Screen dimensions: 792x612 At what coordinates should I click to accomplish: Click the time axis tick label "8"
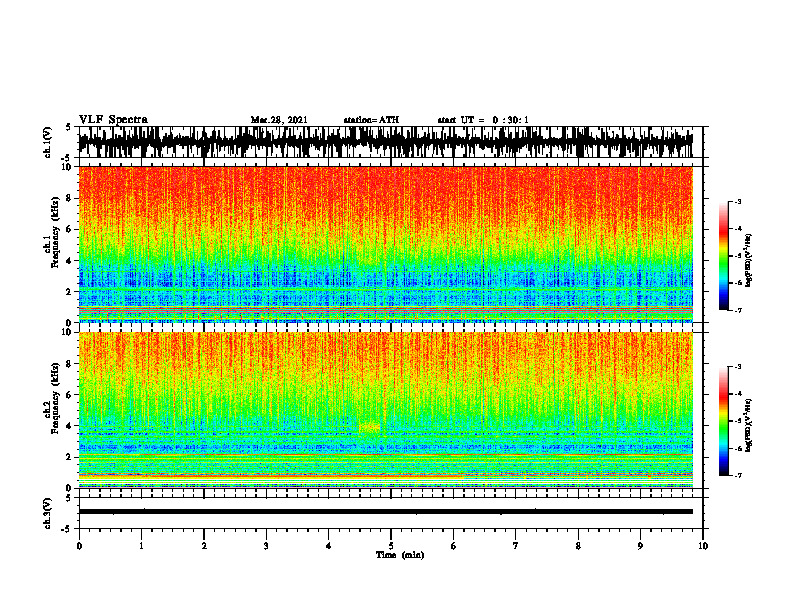[578, 546]
